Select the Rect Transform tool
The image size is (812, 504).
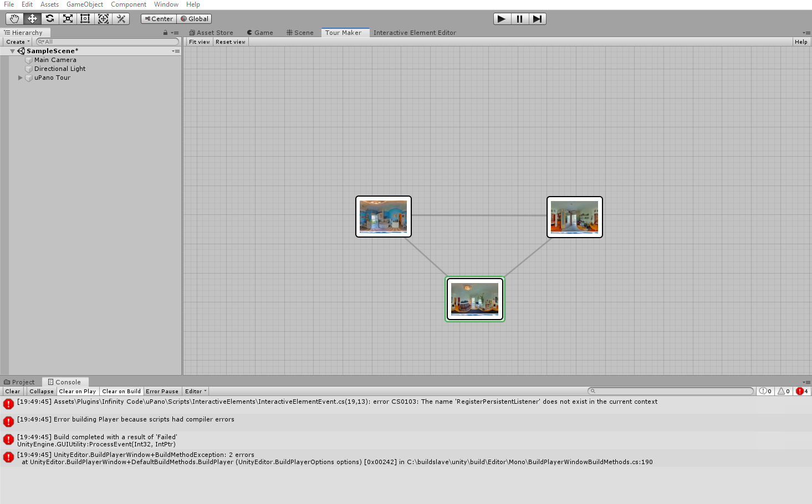coord(85,19)
